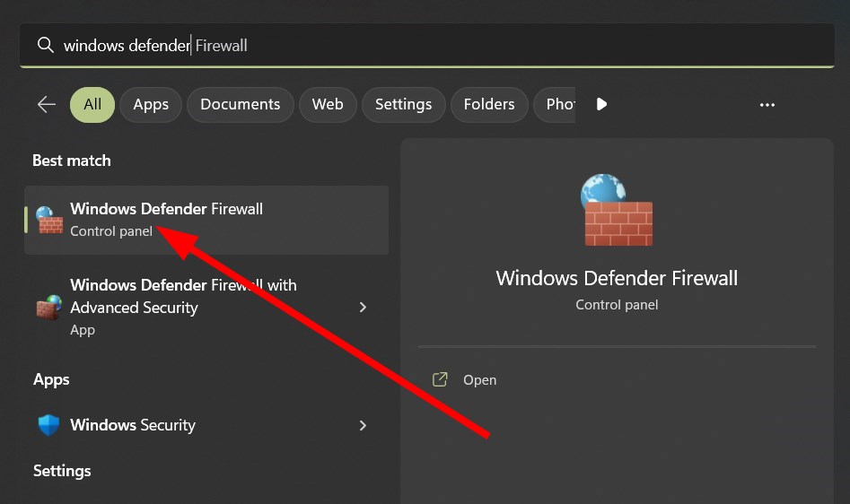Switch to the Documents filter
The image size is (850, 504).
pos(241,105)
